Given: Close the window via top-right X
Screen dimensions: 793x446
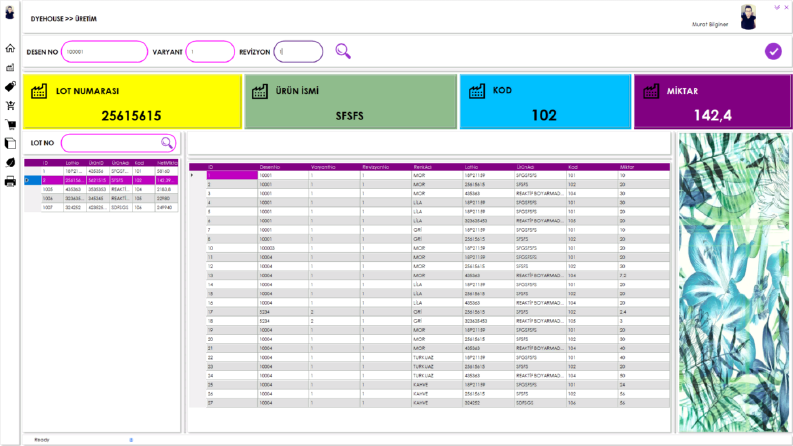Looking at the screenshot, I should point(786,8).
